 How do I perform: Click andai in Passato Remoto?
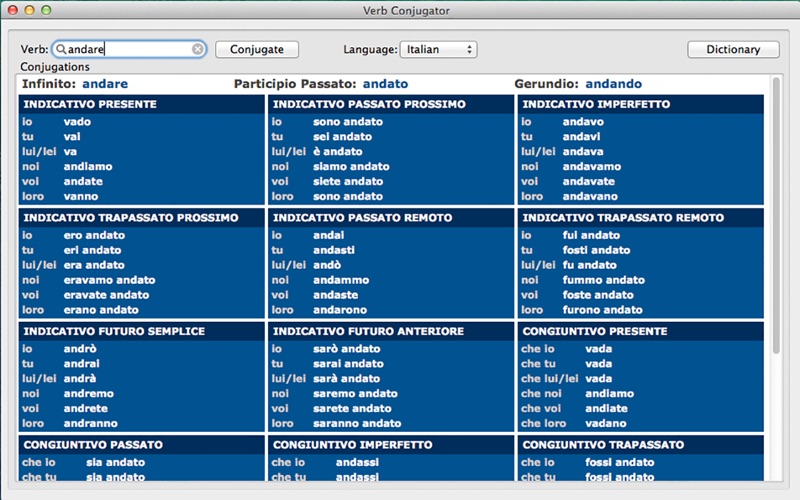(x=329, y=235)
